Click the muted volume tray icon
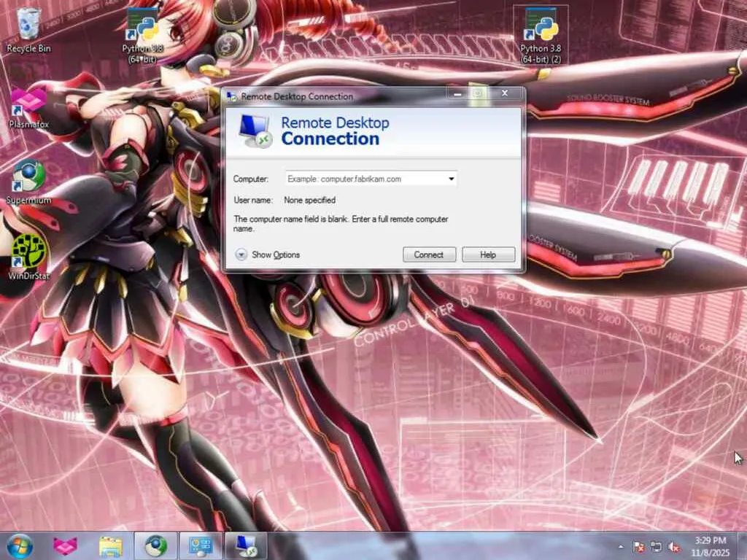This screenshot has width=747, height=560. tap(673, 547)
